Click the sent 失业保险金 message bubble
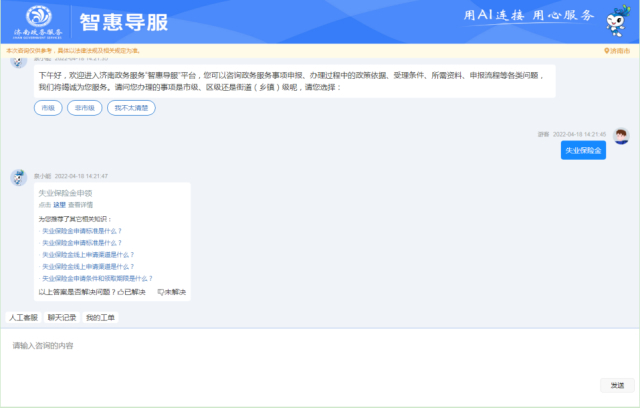 pyautogui.click(x=583, y=149)
